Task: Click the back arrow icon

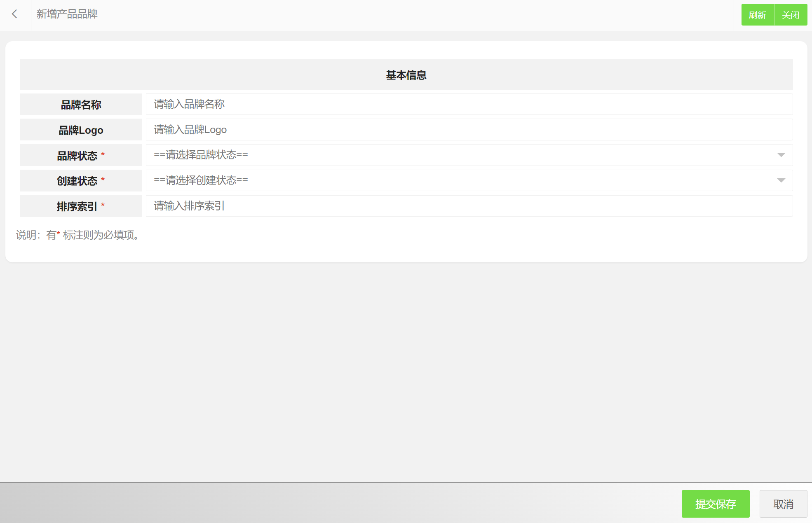Action: (x=15, y=14)
